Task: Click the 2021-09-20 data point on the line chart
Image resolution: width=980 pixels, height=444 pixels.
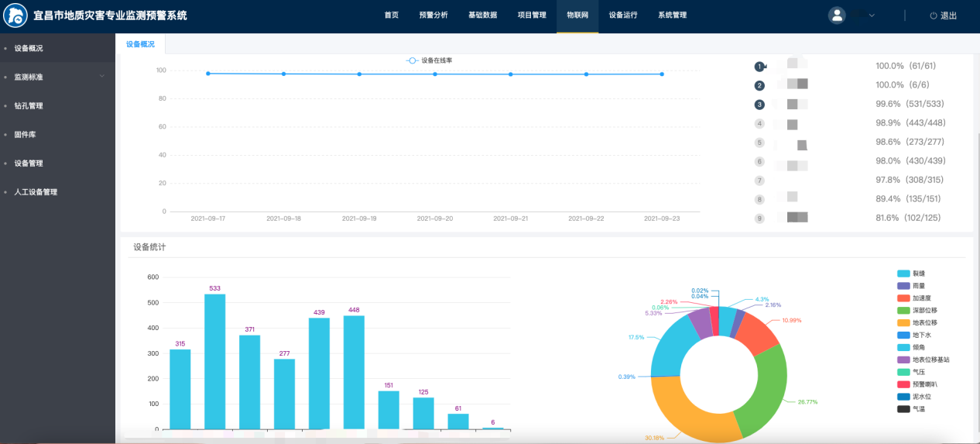Action: tap(435, 74)
